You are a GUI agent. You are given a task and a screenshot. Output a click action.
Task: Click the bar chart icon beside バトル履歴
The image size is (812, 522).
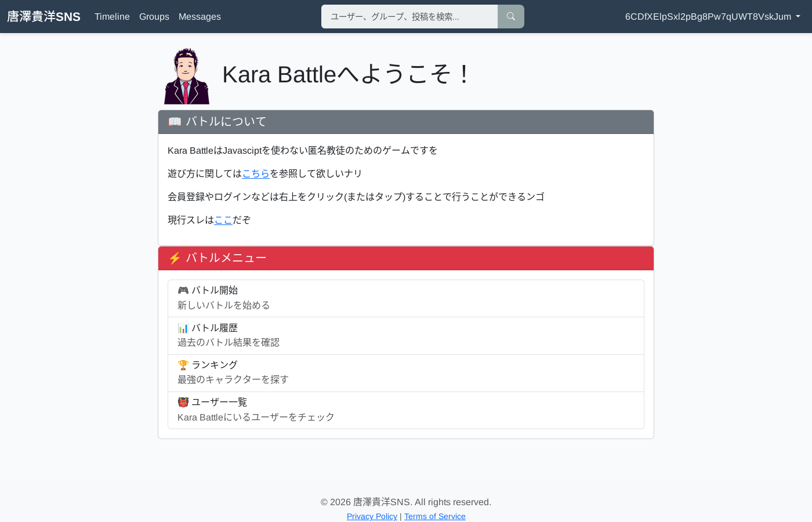pyautogui.click(x=183, y=328)
